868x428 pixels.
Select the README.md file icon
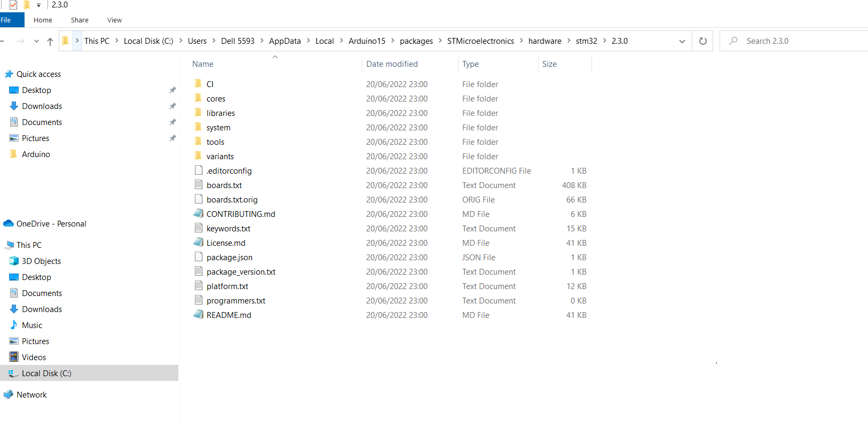[199, 314]
